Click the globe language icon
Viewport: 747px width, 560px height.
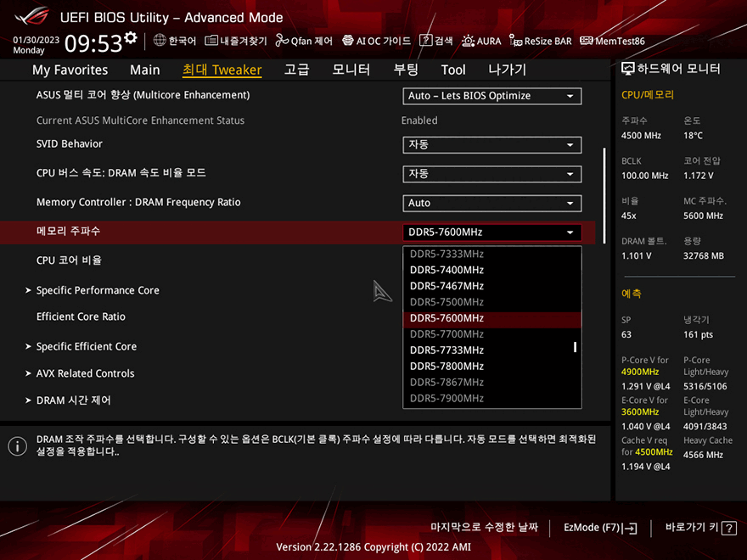click(x=160, y=41)
